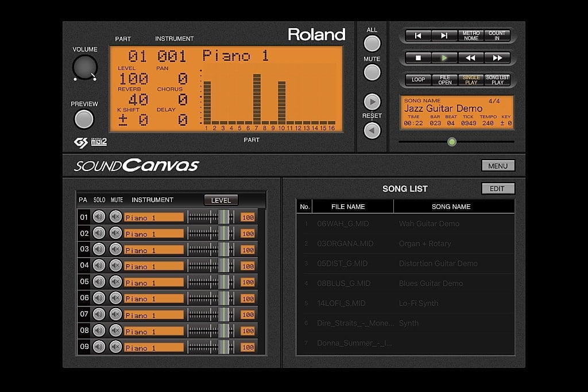Open instrument selector for part 09
The height and width of the screenshot is (392, 588).
[x=154, y=347]
